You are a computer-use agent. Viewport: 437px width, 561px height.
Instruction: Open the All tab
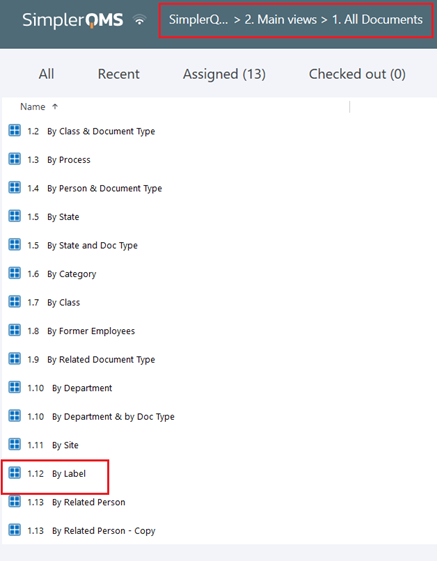click(46, 74)
